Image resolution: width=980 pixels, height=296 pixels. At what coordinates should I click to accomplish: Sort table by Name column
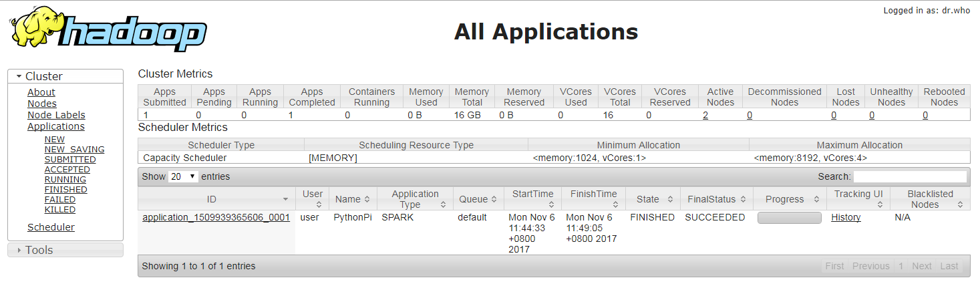[x=353, y=199]
